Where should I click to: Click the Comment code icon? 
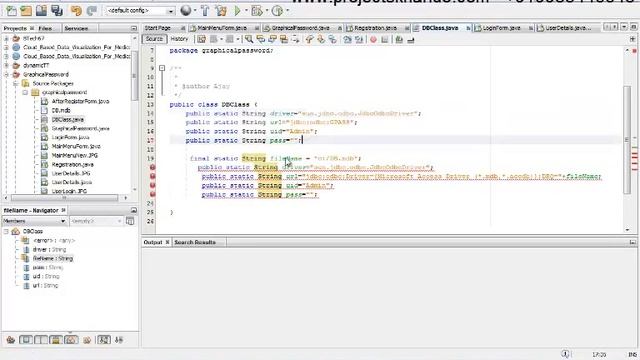click(399, 40)
